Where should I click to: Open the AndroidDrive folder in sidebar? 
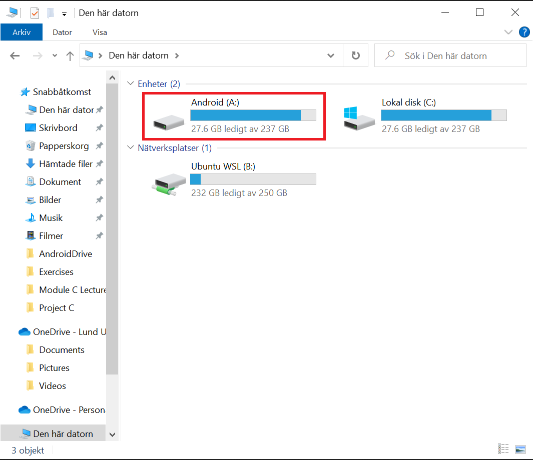[59, 254]
